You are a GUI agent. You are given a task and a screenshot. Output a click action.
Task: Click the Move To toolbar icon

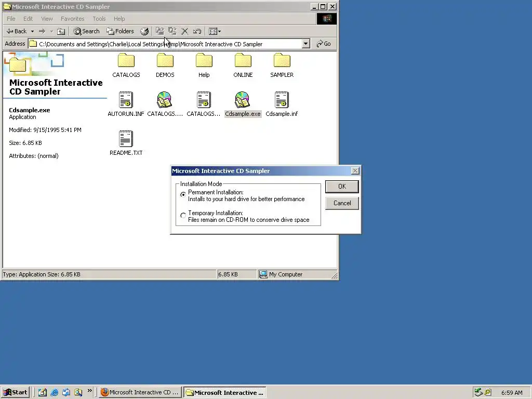click(x=160, y=31)
